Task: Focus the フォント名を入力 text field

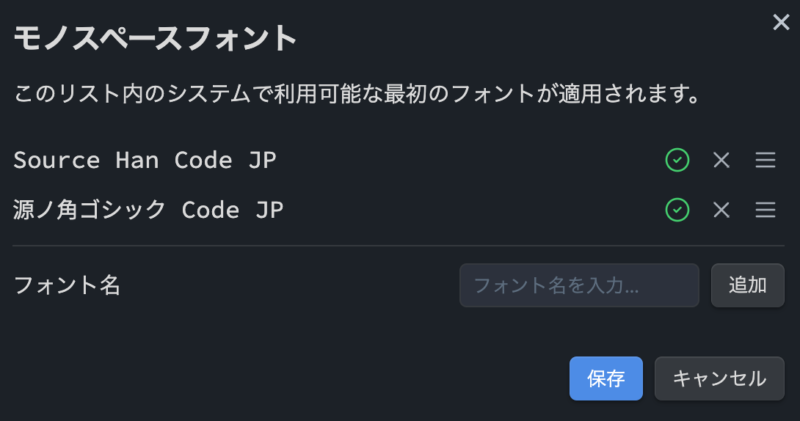Action: (579, 285)
